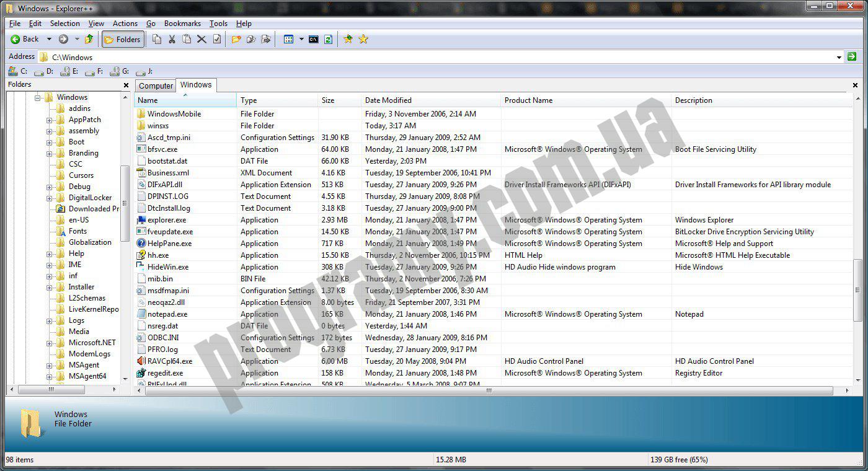This screenshot has width=868, height=471.
Task: Click the Back button
Action: pyautogui.click(x=25, y=39)
